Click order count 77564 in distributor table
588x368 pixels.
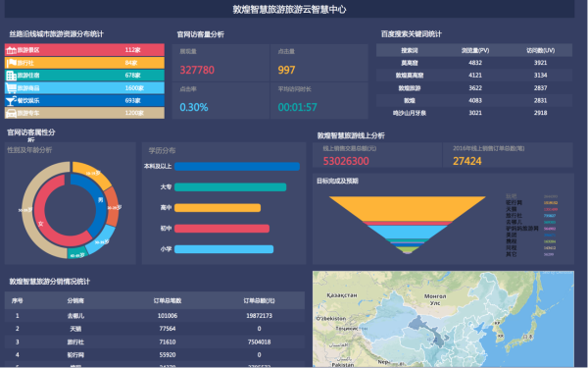pyautogui.click(x=168, y=329)
